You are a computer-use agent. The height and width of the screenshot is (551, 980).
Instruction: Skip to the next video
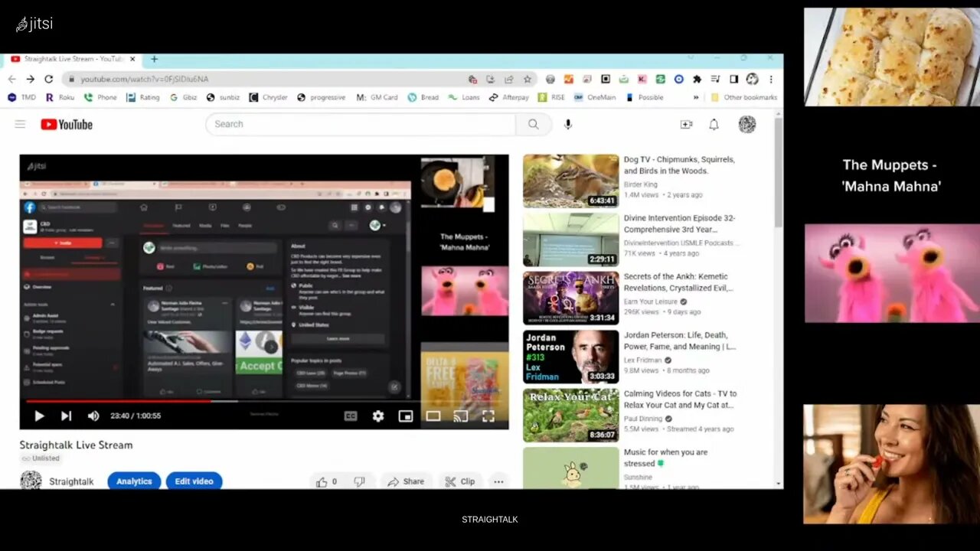coord(66,416)
